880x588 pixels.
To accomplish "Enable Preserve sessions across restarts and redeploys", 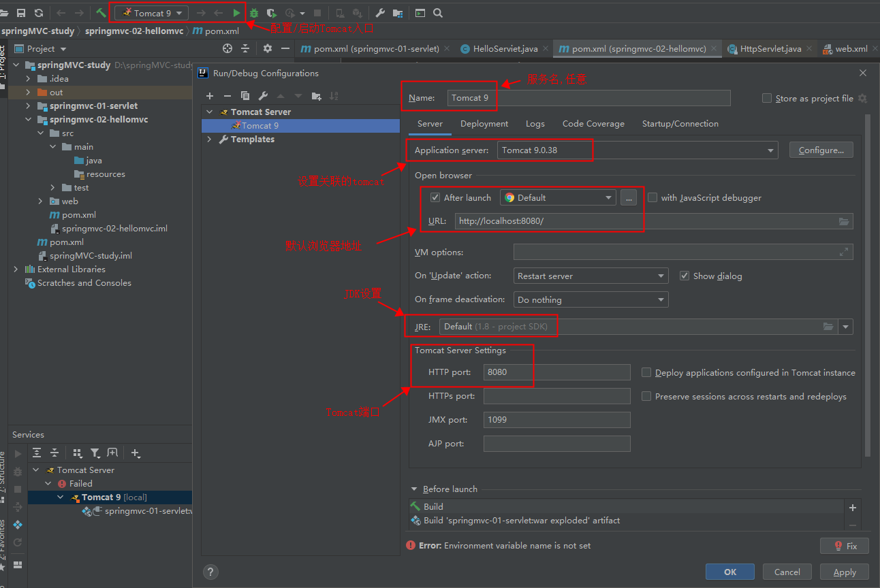I will coord(646,396).
